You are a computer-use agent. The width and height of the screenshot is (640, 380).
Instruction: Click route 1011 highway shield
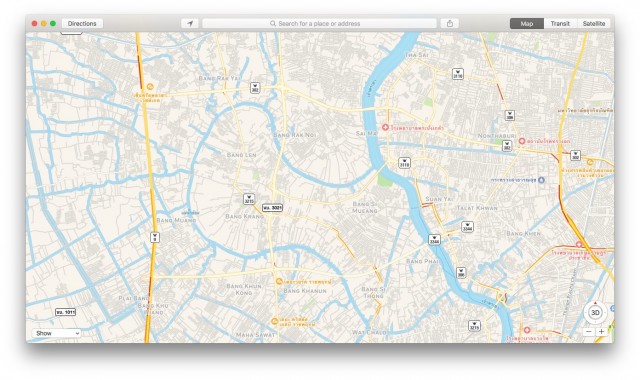tap(65, 312)
